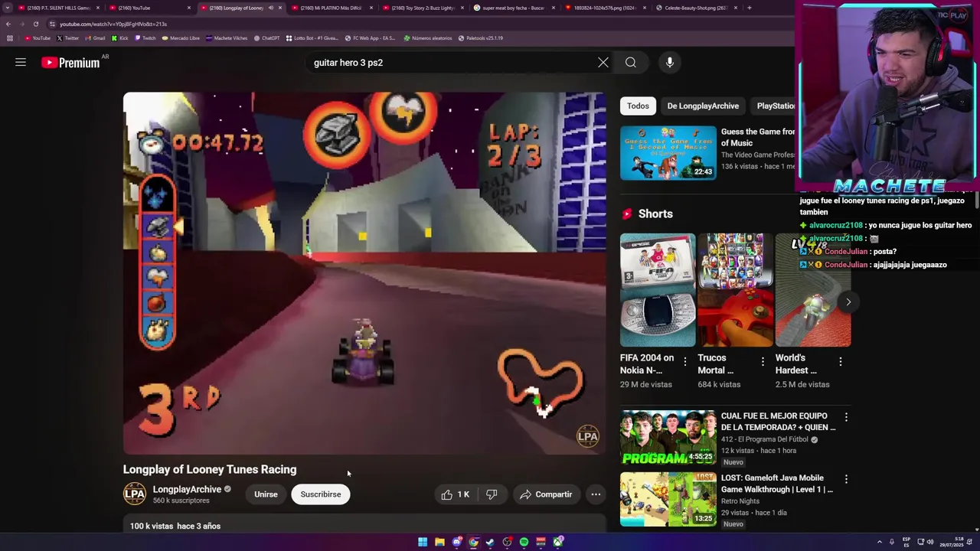Switch to Celeste-Beauty-Shot.png tab
Screen dimensions: 980x551
(695, 8)
